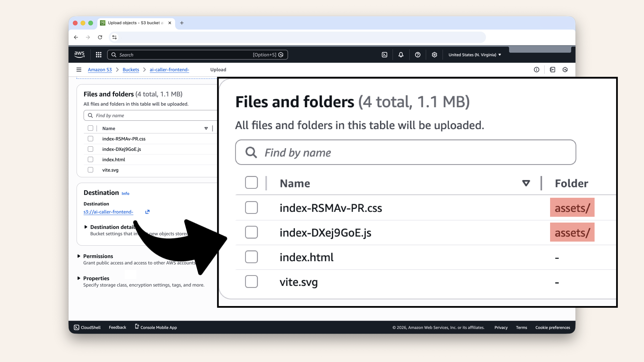This screenshot has width=644, height=362.
Task: Open the S3 sidebar hamburger menu
Action: (x=79, y=69)
